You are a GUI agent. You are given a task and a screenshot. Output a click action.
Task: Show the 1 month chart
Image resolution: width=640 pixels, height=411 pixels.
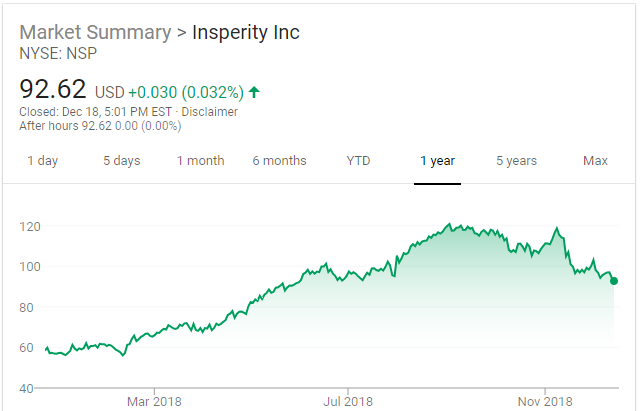coord(200,161)
